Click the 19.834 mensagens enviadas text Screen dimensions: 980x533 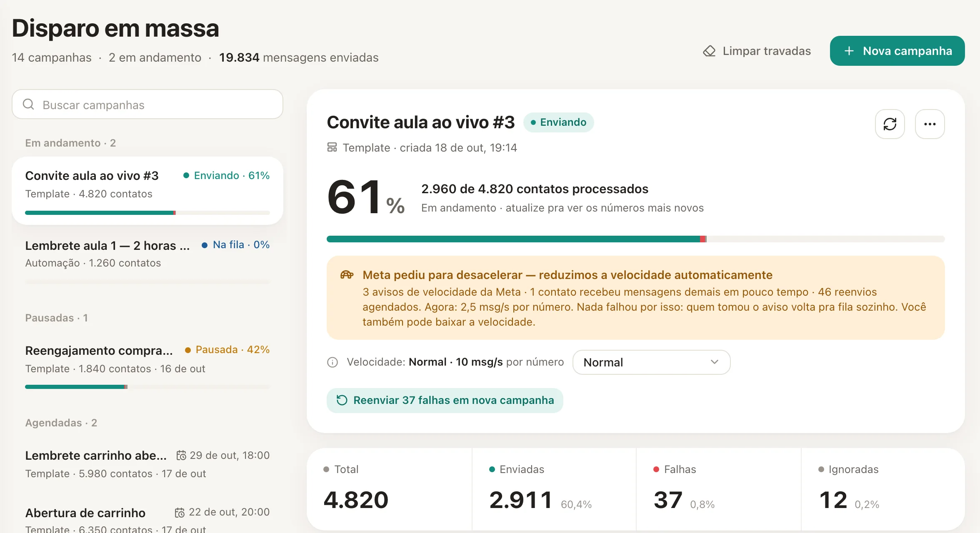(x=299, y=57)
